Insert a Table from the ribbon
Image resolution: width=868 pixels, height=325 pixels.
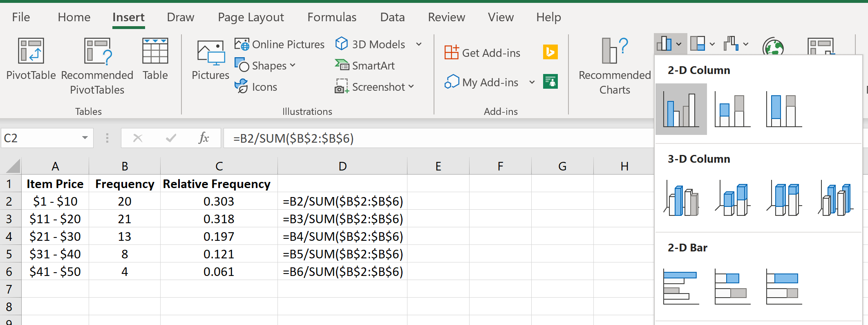155,51
